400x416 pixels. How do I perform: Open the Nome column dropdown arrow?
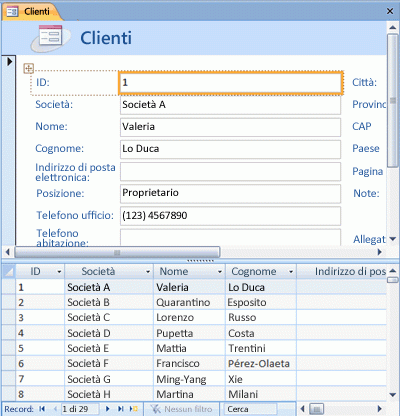click(220, 272)
